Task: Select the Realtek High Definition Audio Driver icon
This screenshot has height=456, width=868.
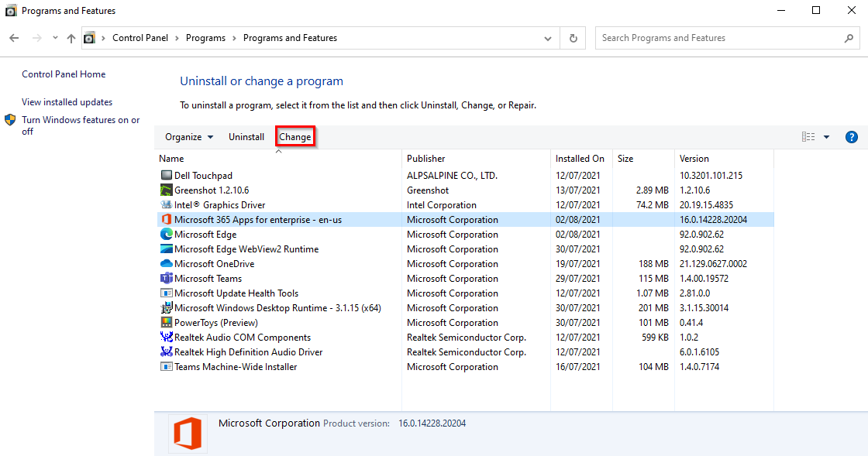Action: pyautogui.click(x=166, y=351)
